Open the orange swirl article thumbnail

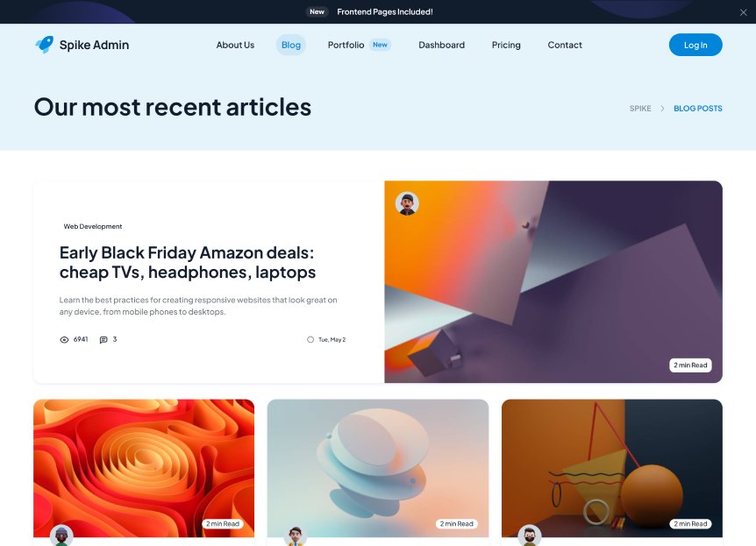pos(144,468)
